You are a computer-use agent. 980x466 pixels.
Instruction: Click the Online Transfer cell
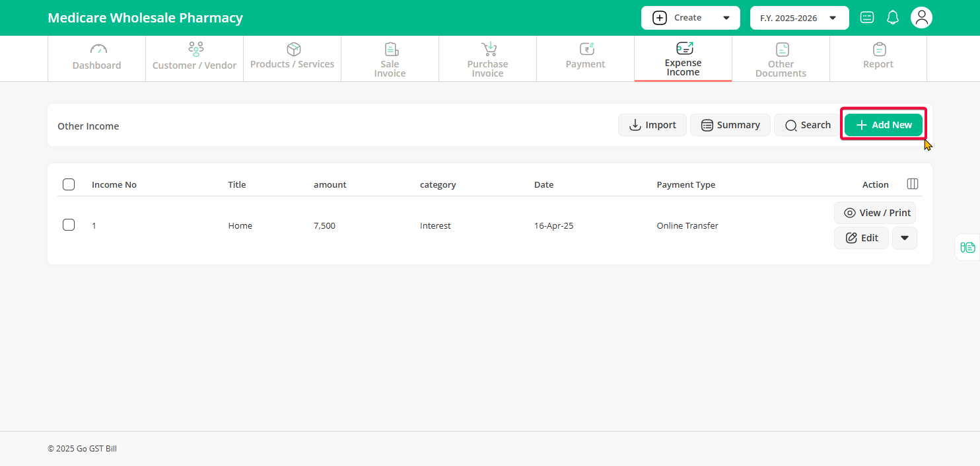click(x=687, y=225)
